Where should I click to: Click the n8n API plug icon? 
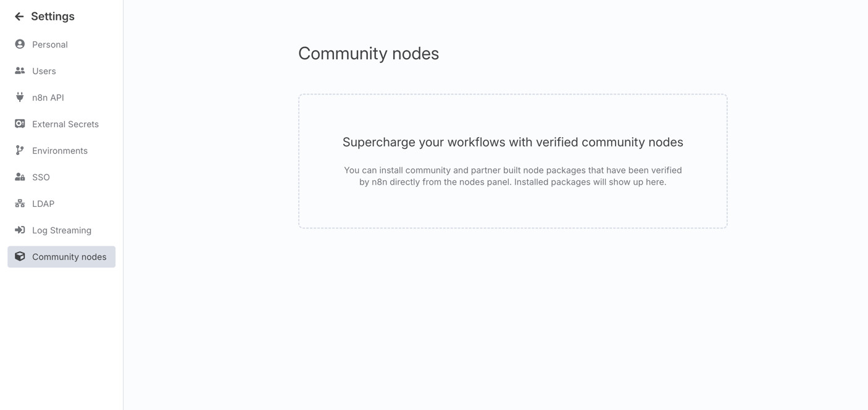pyautogui.click(x=20, y=98)
